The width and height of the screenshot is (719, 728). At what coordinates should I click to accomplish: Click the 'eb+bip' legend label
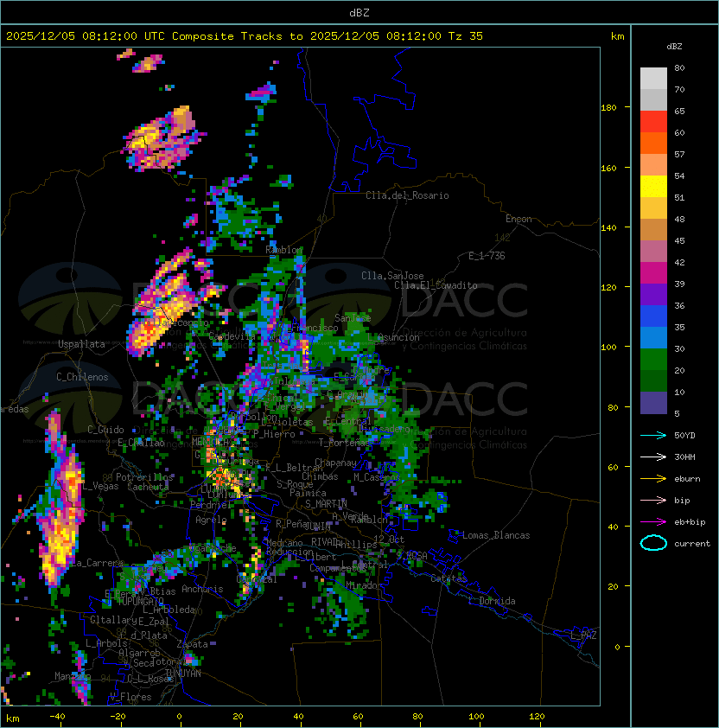[x=690, y=522]
